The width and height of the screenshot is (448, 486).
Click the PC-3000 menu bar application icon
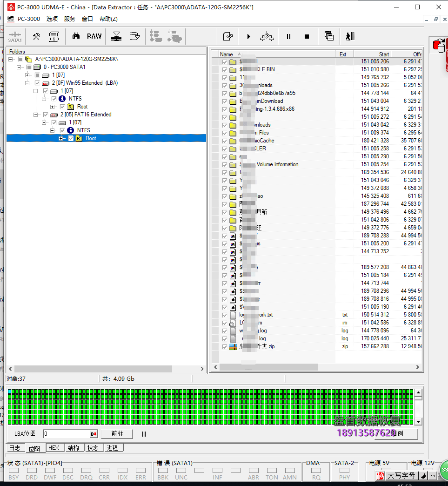11,19
